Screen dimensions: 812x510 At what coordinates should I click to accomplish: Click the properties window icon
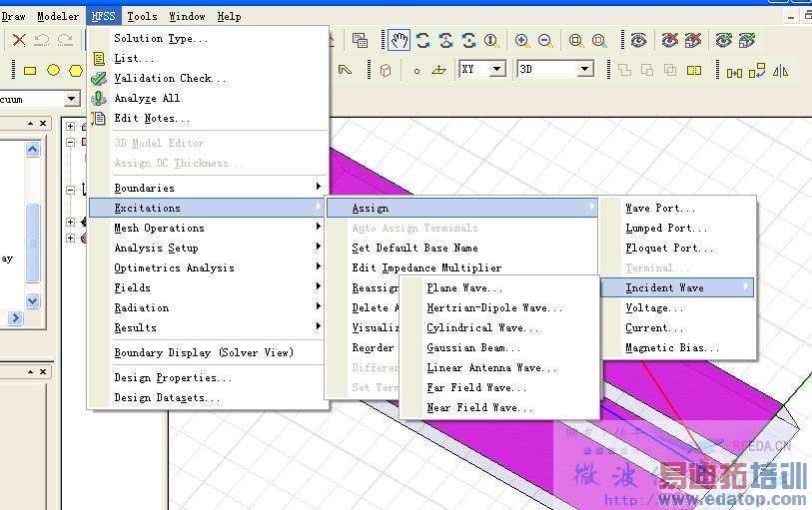pos(360,40)
